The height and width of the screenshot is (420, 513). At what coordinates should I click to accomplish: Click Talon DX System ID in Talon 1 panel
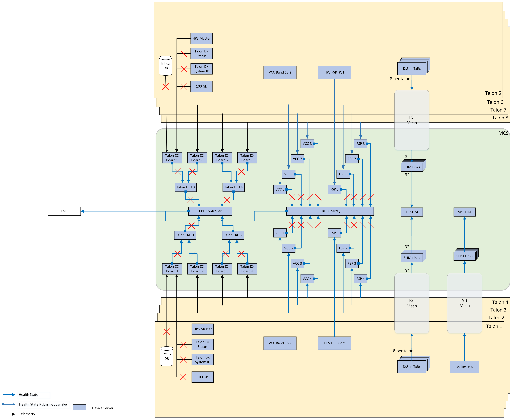(x=203, y=360)
